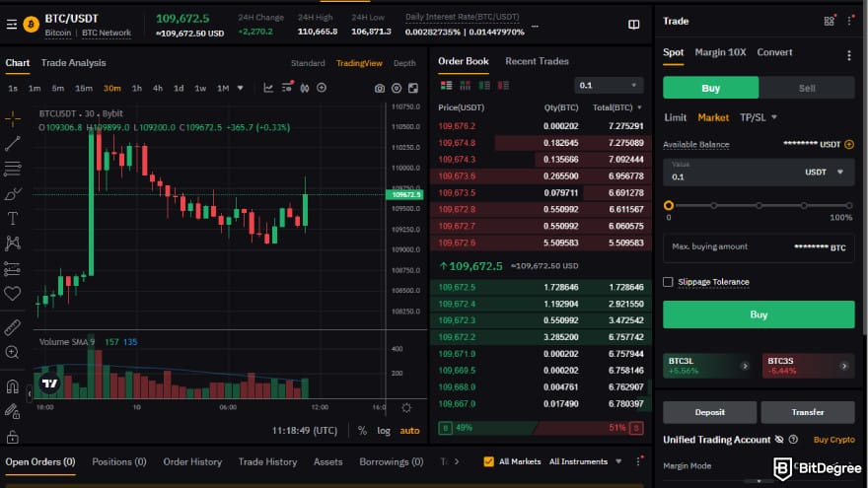Open the 0.1 price grouping dropdown
The height and width of the screenshot is (488, 868).
coord(608,85)
